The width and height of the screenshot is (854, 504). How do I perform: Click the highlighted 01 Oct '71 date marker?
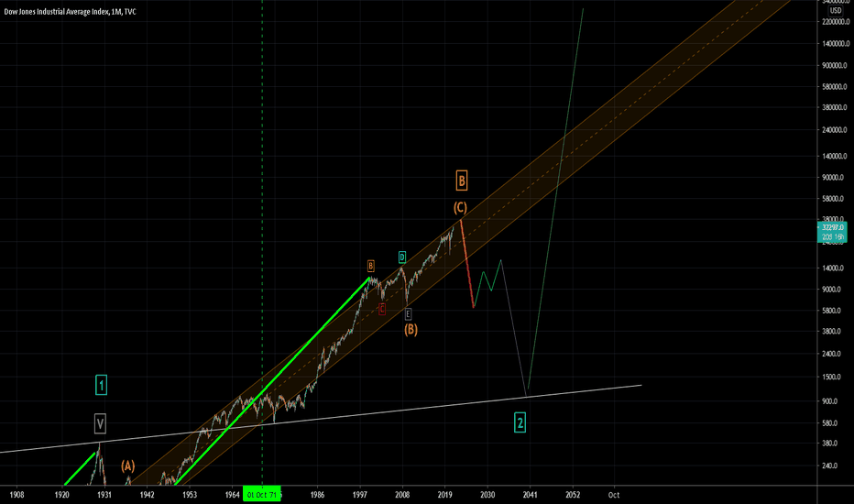262,495
